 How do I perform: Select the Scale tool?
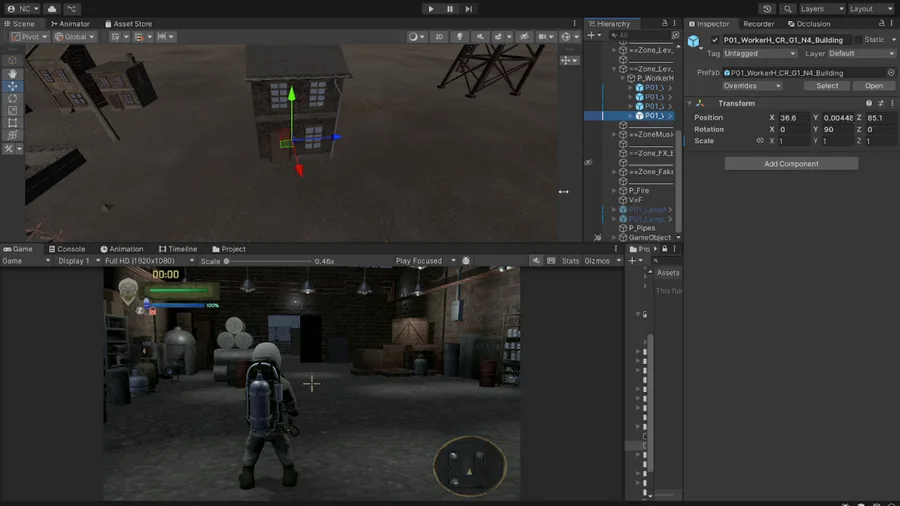coord(12,110)
